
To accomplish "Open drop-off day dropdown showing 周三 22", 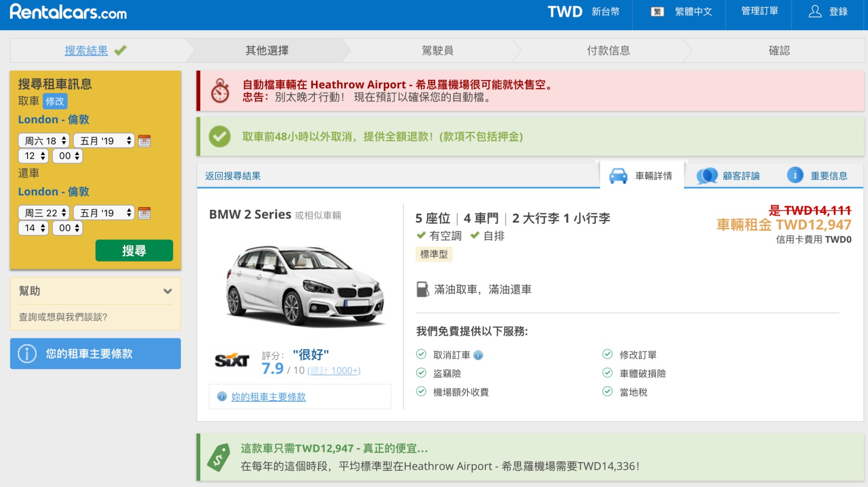I will [x=44, y=213].
